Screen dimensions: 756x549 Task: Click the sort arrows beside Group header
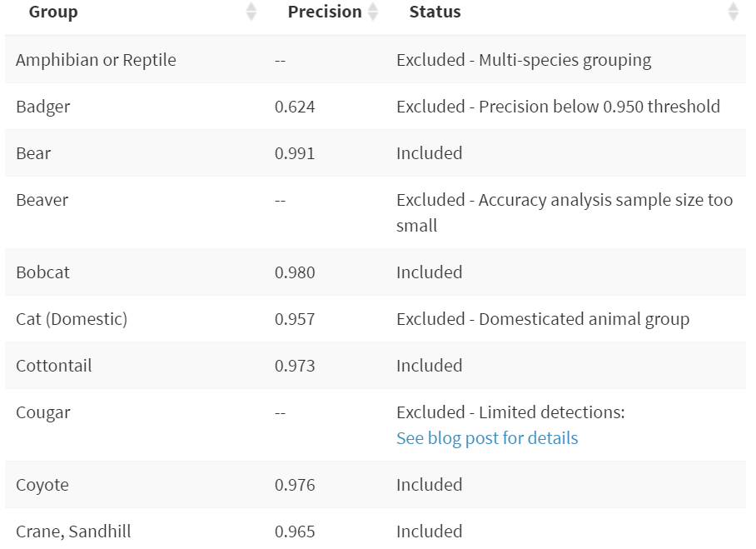251,12
